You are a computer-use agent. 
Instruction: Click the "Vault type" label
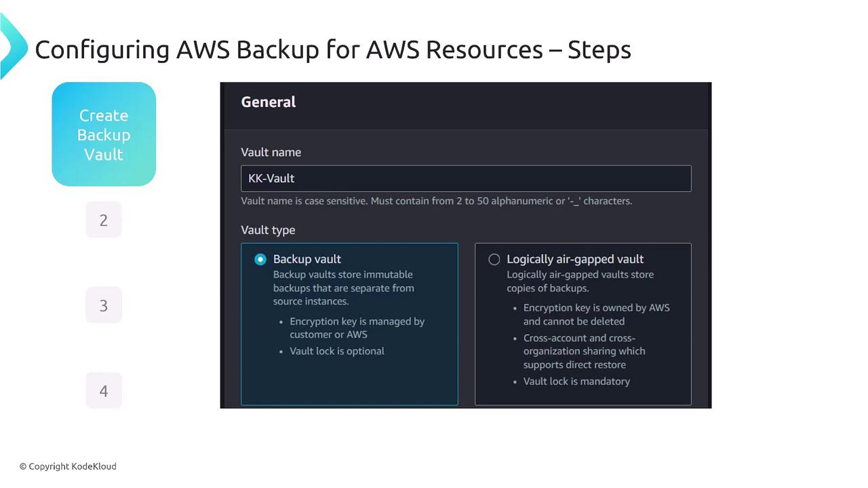pos(268,230)
